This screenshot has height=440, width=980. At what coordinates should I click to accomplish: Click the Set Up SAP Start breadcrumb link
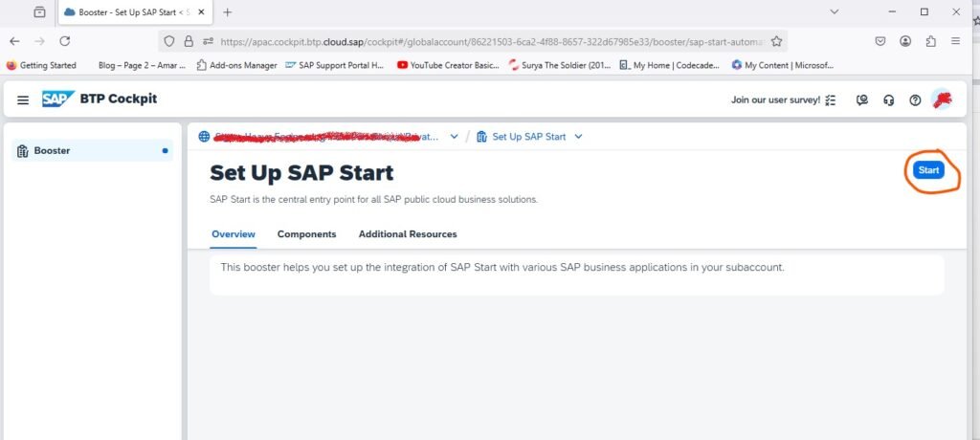pos(528,137)
